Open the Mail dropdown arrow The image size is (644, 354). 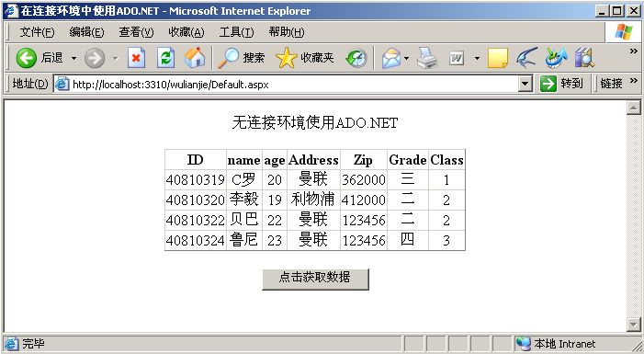(x=406, y=58)
